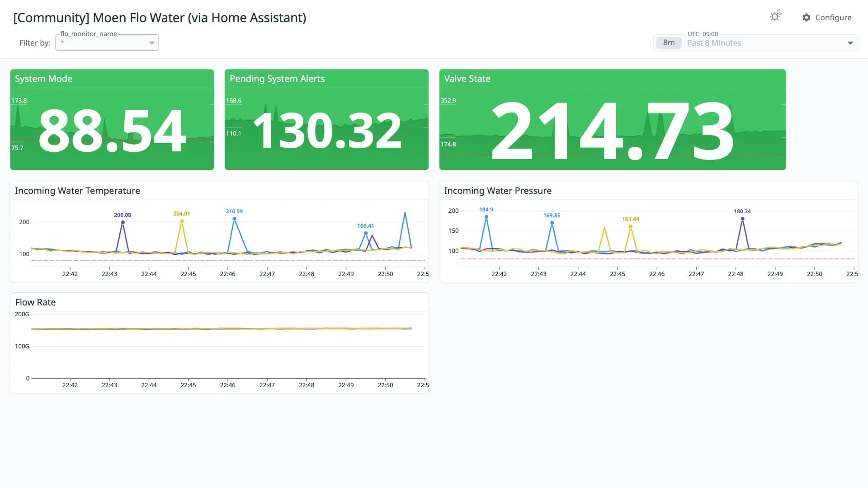Click the 168.6 label in Pending System Alerts
Screen dimensions: 868x488
click(234, 100)
